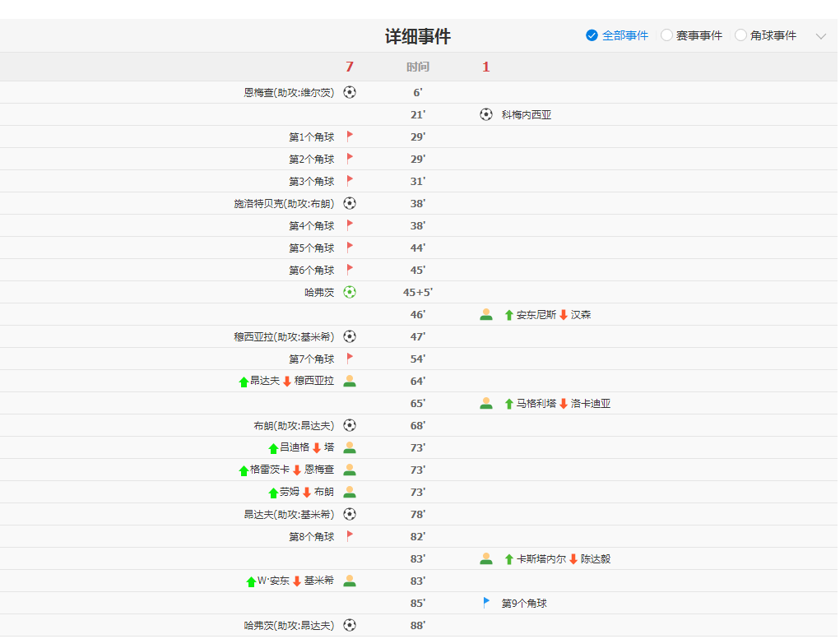Click the goal ball icon beside 科梅内西亚
The image size is (840, 639).
pos(486,114)
